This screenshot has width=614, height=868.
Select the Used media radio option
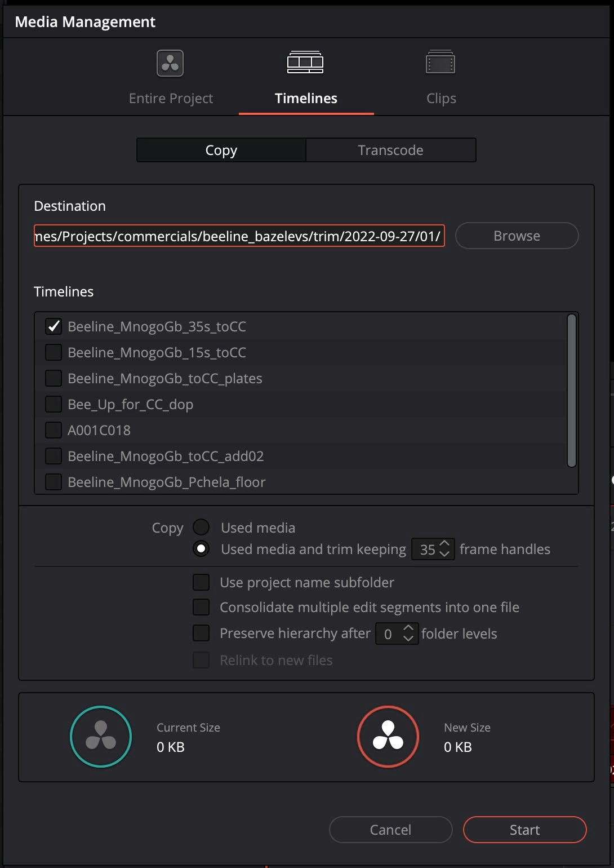click(201, 528)
